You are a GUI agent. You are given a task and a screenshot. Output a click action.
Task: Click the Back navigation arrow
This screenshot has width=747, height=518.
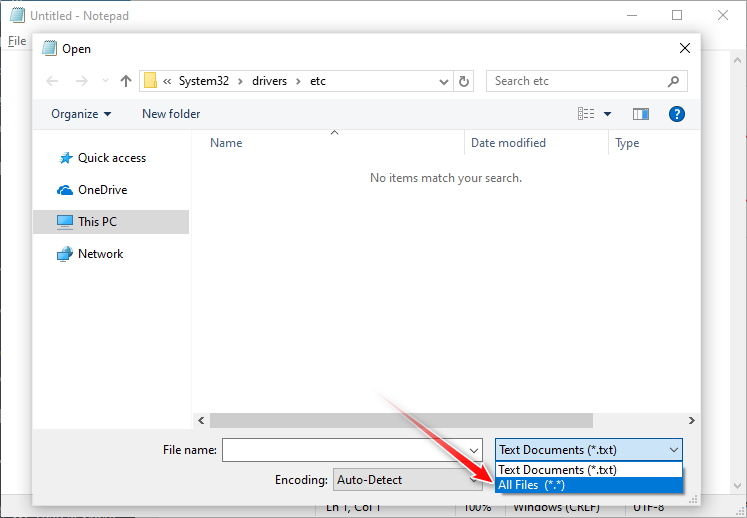coord(53,81)
